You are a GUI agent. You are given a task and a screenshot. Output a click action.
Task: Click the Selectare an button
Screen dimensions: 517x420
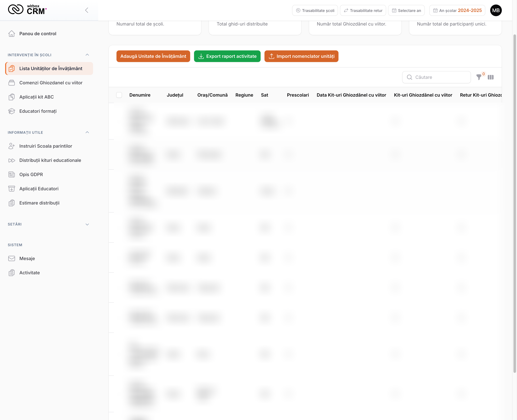pyautogui.click(x=406, y=10)
